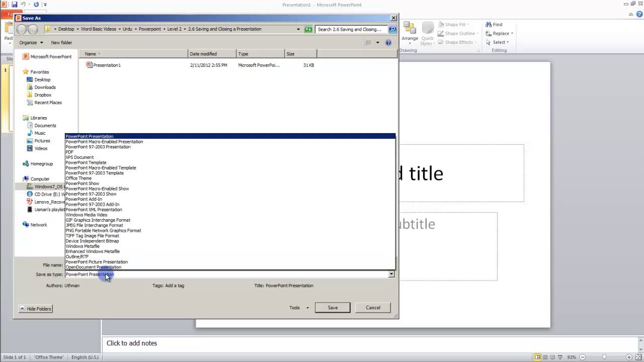The image size is (644, 362).
Task: Select the Outline/RTF file type
Action: pyautogui.click(x=230, y=256)
